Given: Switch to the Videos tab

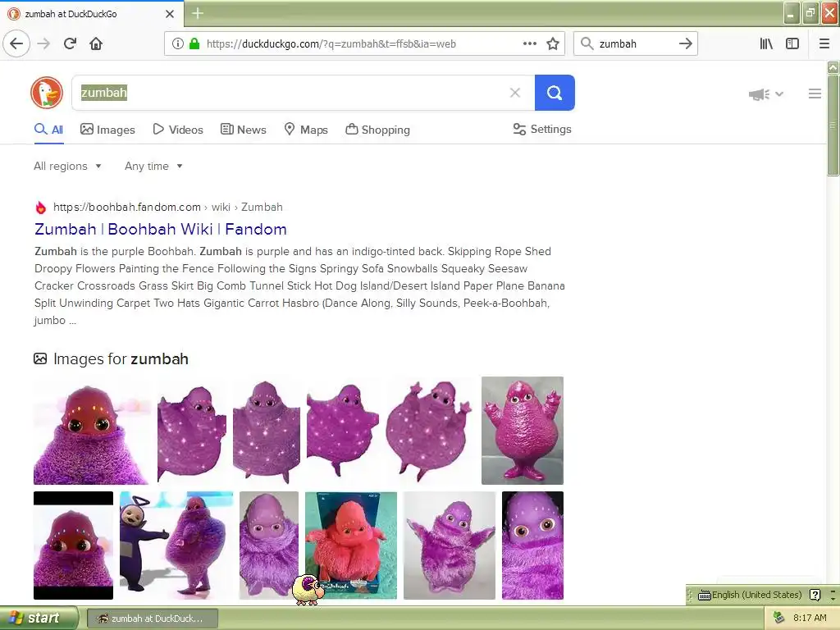Looking at the screenshot, I should [178, 130].
